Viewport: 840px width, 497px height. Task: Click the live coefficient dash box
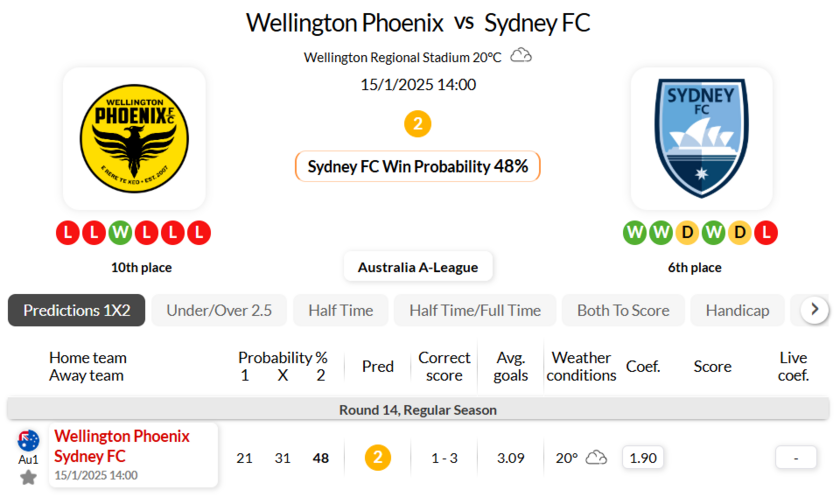click(x=796, y=457)
